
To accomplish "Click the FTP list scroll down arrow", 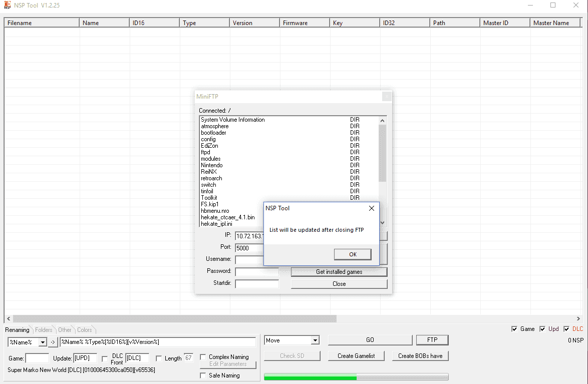I will click(383, 223).
